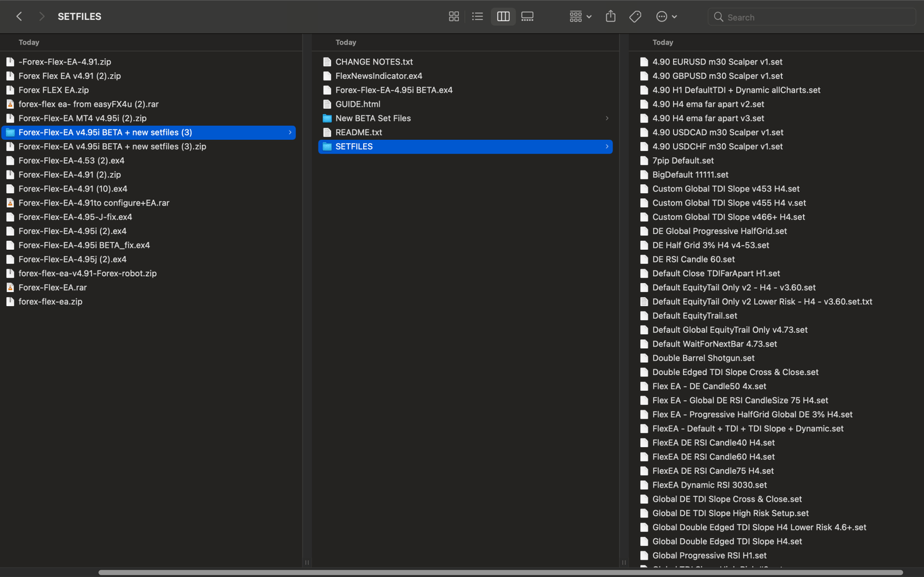
Task: Go back with the left arrow
Action: tap(19, 17)
